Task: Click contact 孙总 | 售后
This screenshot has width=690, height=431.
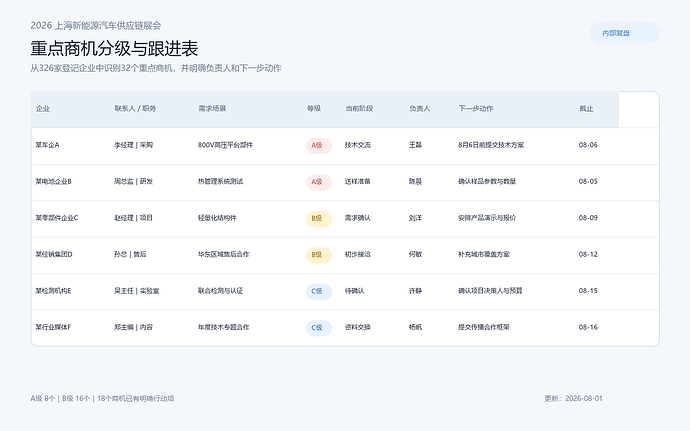Action: [x=130, y=254]
